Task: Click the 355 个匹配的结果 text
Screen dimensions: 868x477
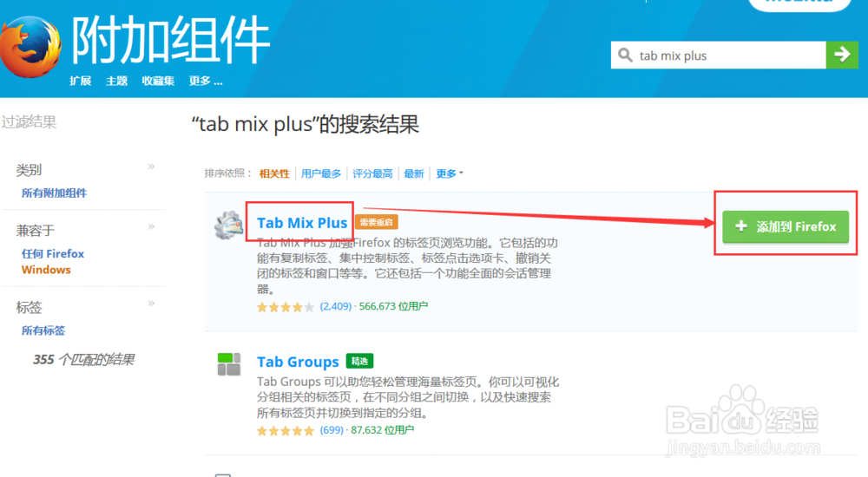Action: pos(83,360)
